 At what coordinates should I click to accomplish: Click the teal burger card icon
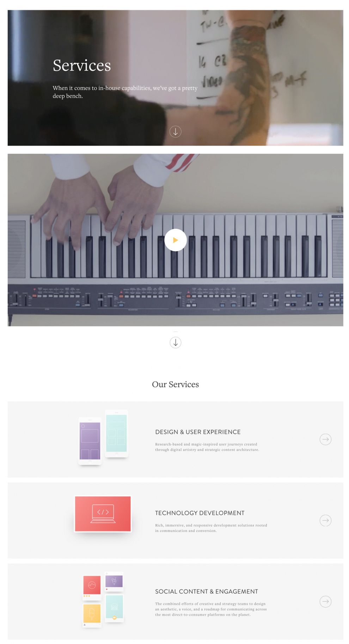click(114, 608)
